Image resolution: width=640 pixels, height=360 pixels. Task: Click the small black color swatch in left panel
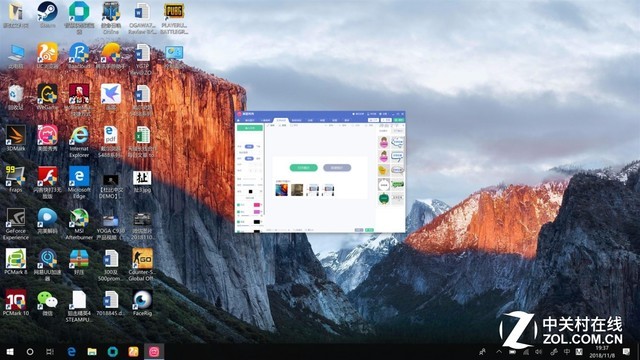[x=251, y=191]
